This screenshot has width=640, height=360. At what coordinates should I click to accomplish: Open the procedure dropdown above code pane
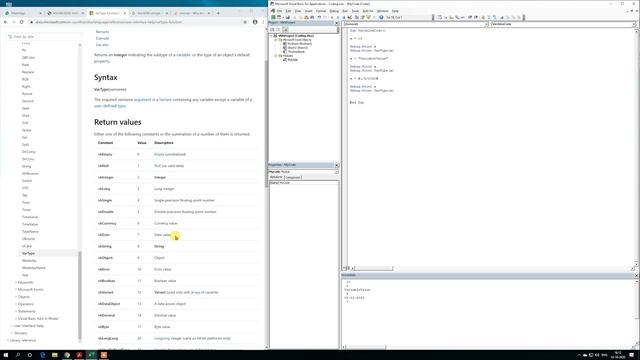coord(563,24)
